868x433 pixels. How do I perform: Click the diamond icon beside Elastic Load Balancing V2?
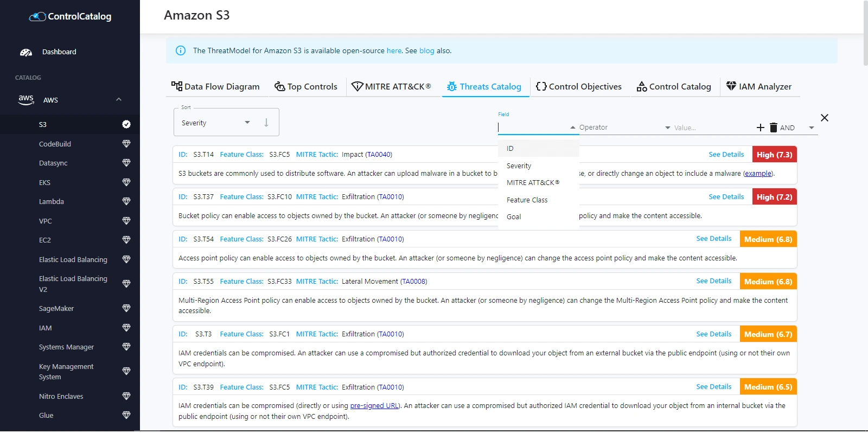coord(126,284)
